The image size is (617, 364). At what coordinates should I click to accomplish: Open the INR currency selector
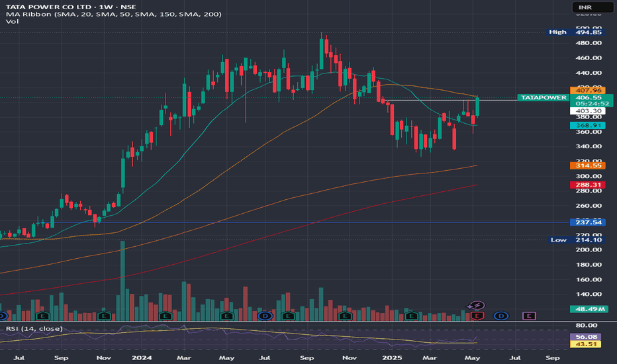(592, 7)
